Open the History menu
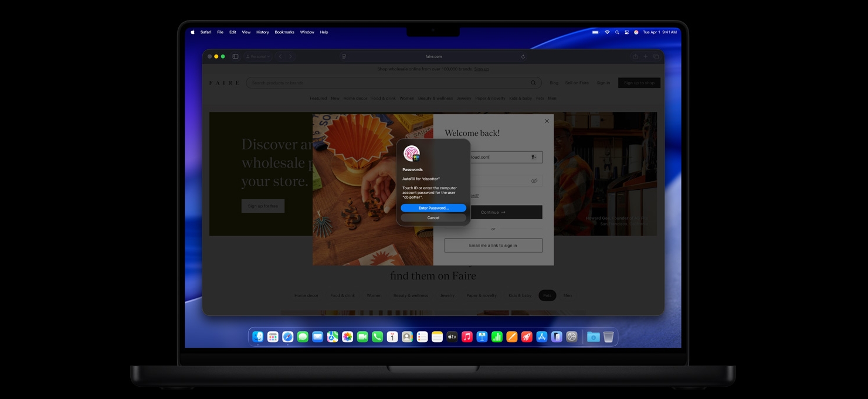 coord(263,32)
